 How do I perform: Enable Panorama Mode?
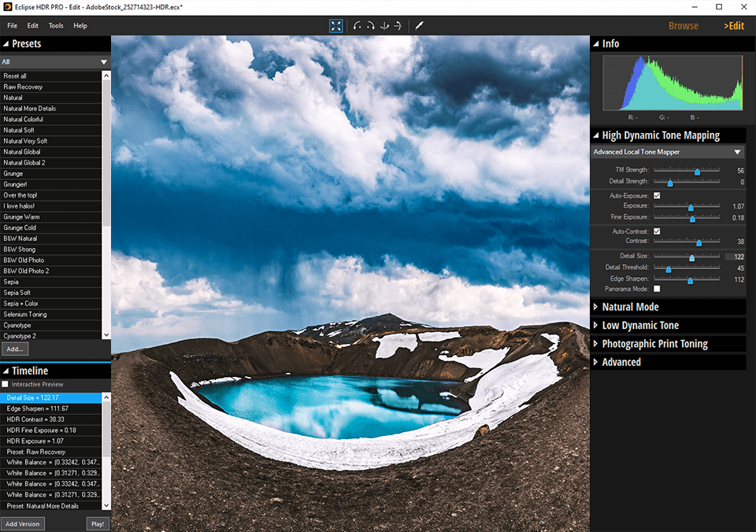click(657, 289)
